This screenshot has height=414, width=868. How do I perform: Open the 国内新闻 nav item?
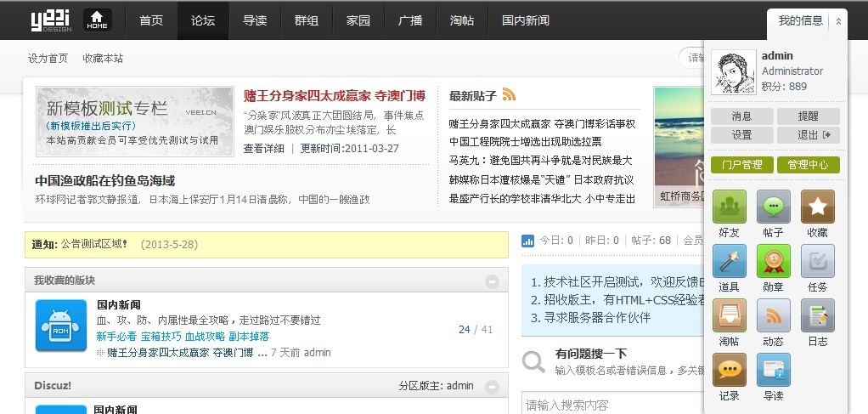[x=526, y=20]
